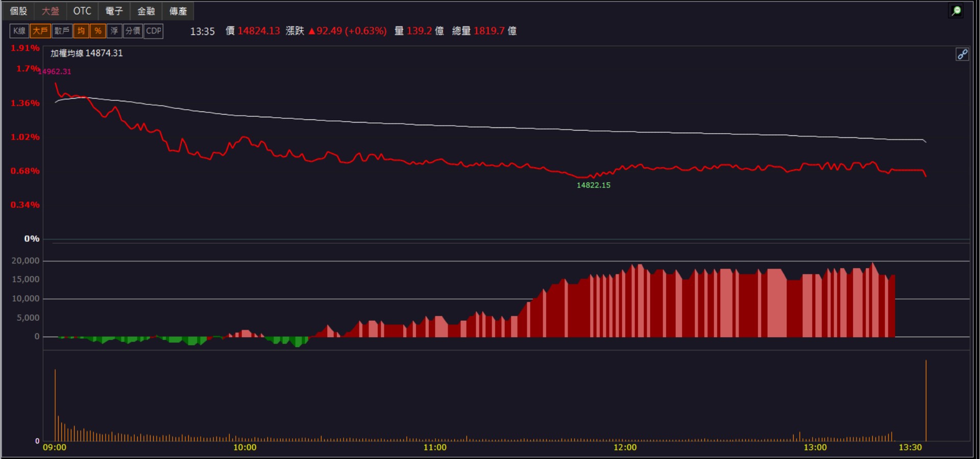Switch to K線 candlestick view

[x=19, y=31]
